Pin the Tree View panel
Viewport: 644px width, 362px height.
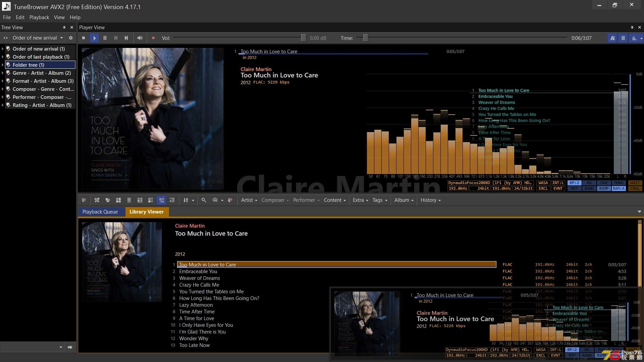(64, 27)
